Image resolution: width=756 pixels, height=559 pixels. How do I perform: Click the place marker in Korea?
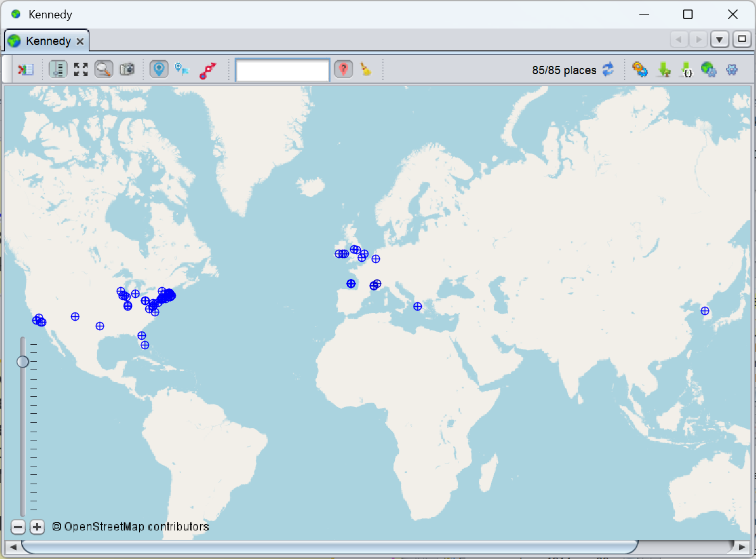click(705, 311)
